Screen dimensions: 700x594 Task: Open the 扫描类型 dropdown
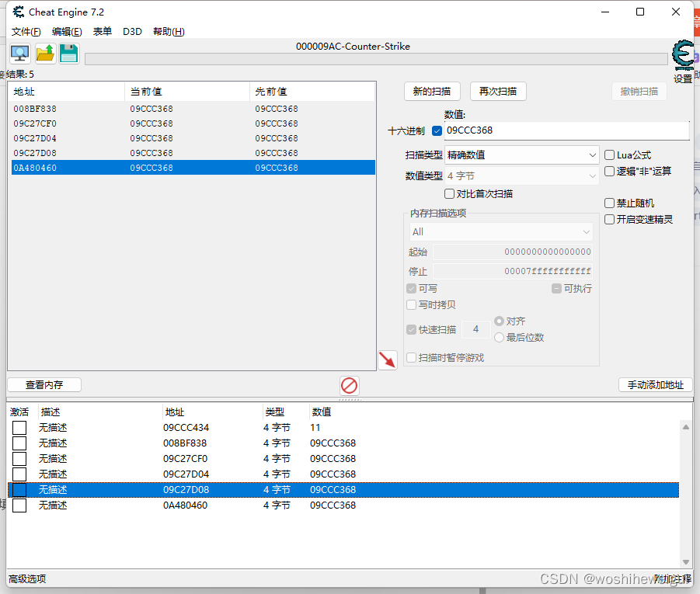click(x=522, y=155)
